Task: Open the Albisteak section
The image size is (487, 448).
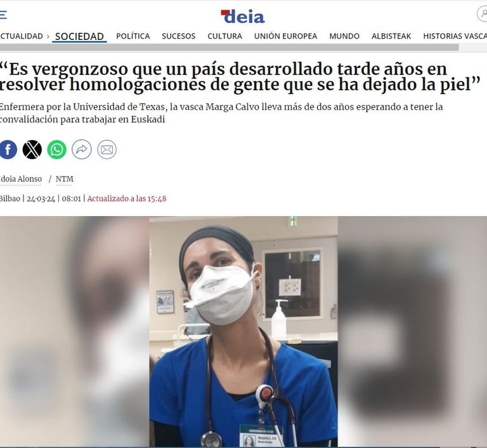Action: 391,36
